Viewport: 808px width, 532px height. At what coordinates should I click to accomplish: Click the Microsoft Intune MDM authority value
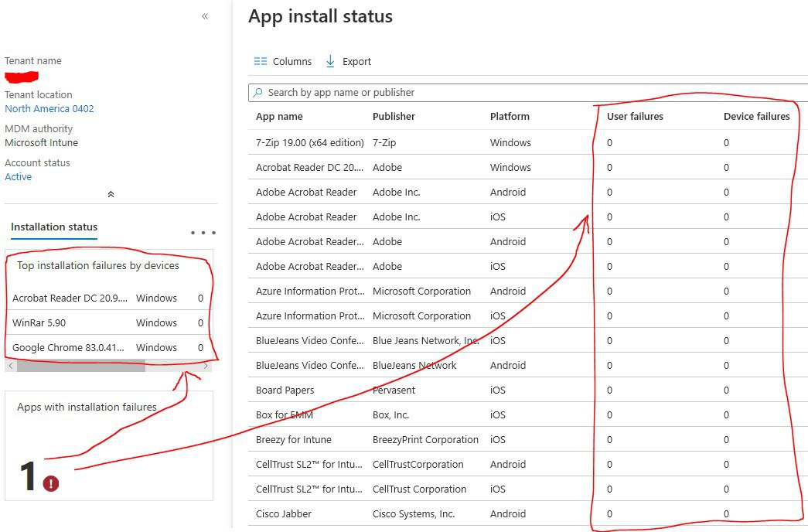point(41,143)
